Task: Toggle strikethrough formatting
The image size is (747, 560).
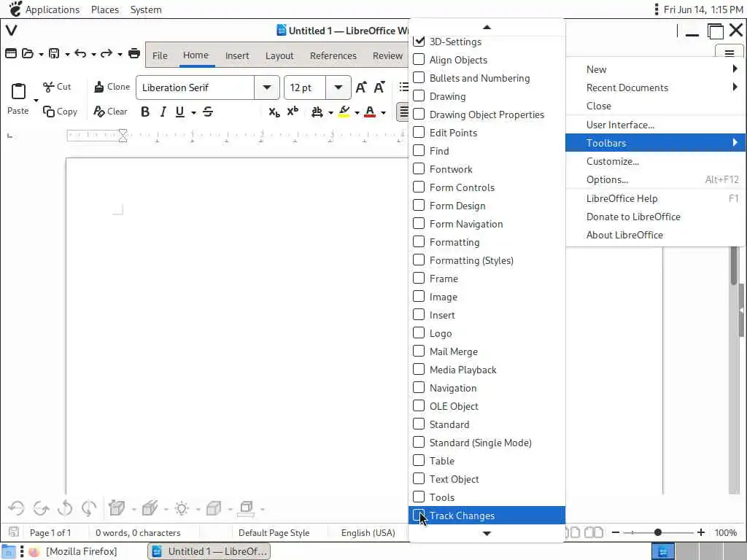Action: click(208, 112)
